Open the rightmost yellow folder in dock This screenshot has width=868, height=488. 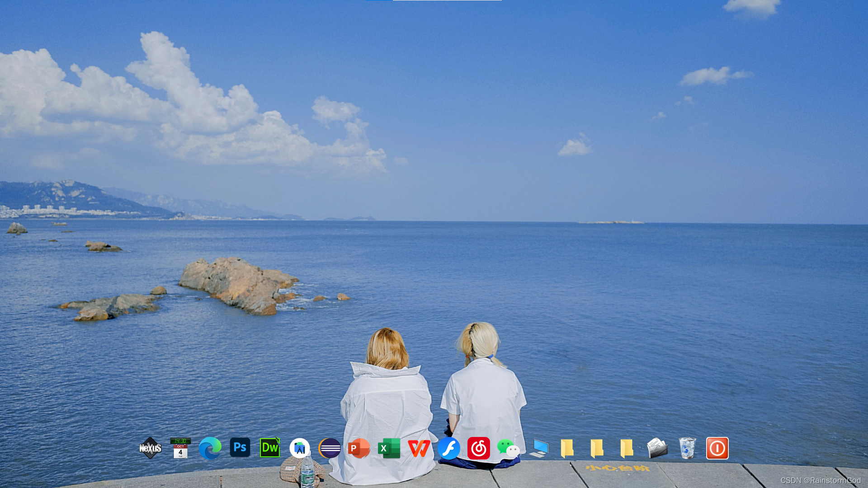(x=627, y=448)
